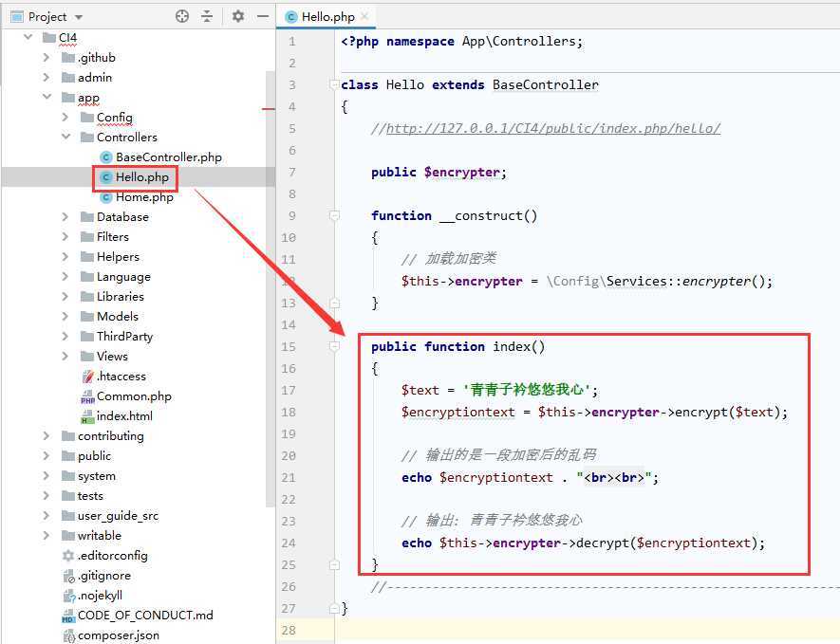Open the Project panel settings gear
The width and height of the screenshot is (840, 644).
(238, 16)
